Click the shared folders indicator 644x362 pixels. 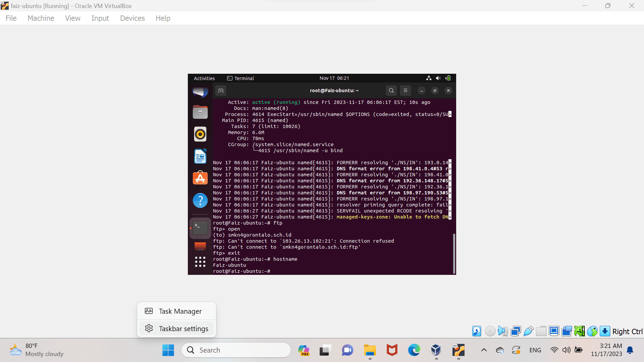coord(541,331)
